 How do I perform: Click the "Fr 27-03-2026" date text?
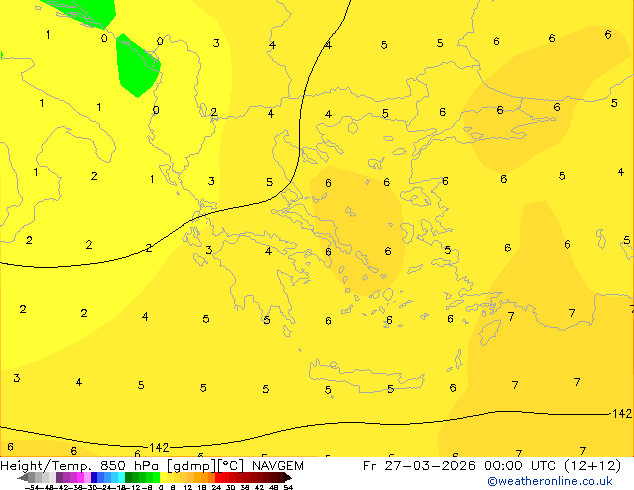(x=419, y=466)
